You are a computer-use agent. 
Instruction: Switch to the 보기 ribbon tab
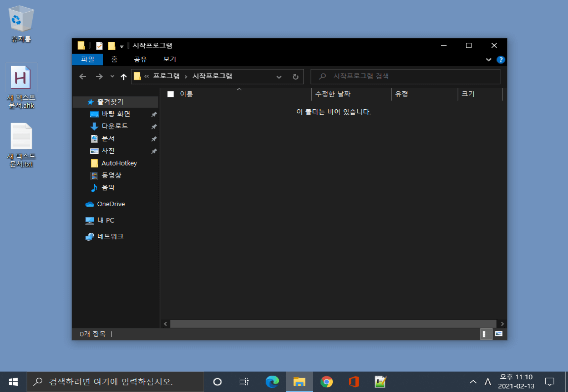pos(169,59)
